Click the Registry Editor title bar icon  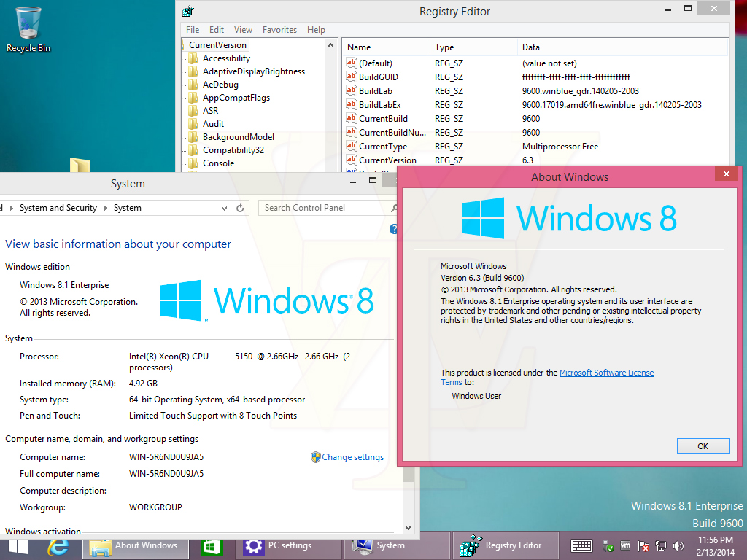coord(188,12)
